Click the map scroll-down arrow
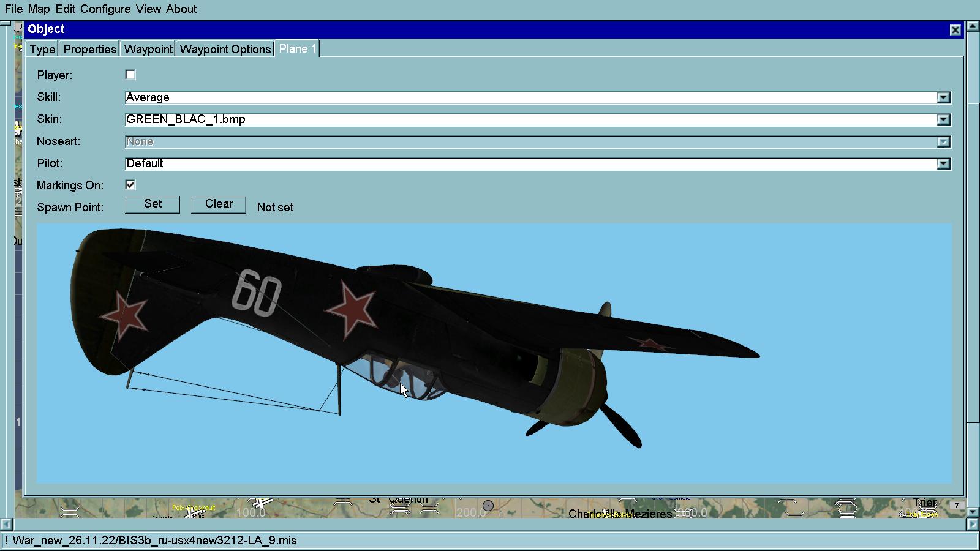 973,511
